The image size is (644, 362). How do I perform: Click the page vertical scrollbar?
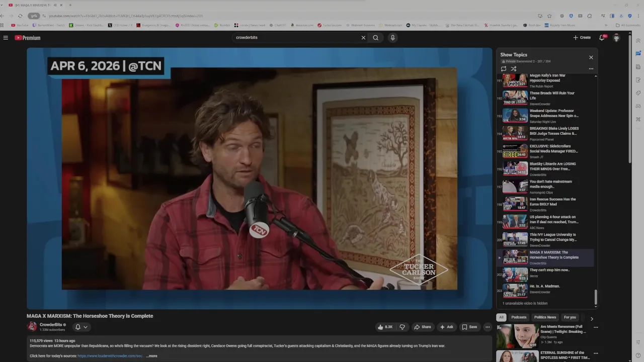630,98
